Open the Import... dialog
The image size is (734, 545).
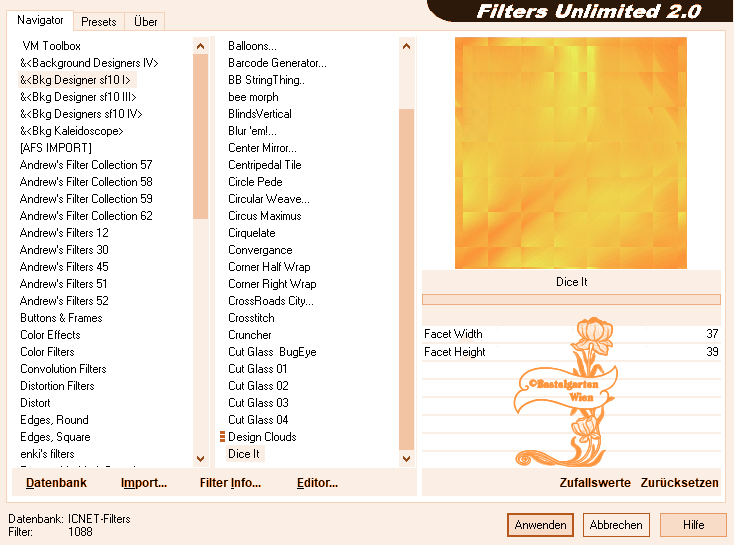point(144,483)
